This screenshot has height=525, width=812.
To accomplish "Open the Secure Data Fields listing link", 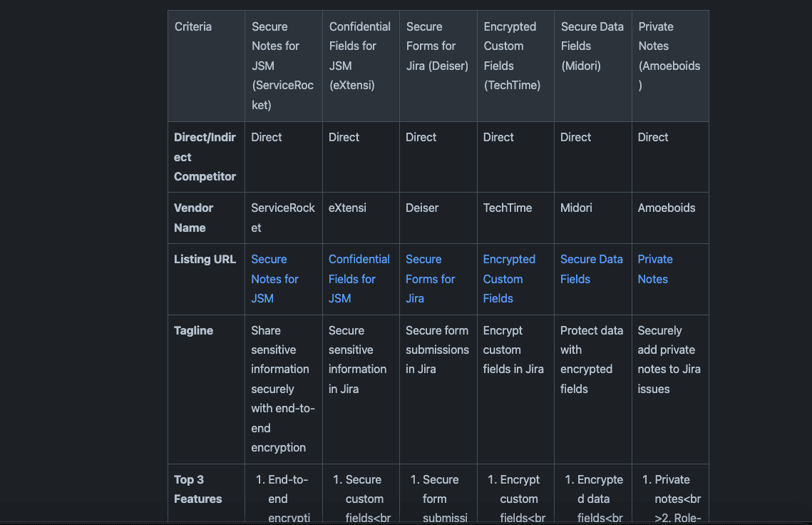I will (x=592, y=269).
